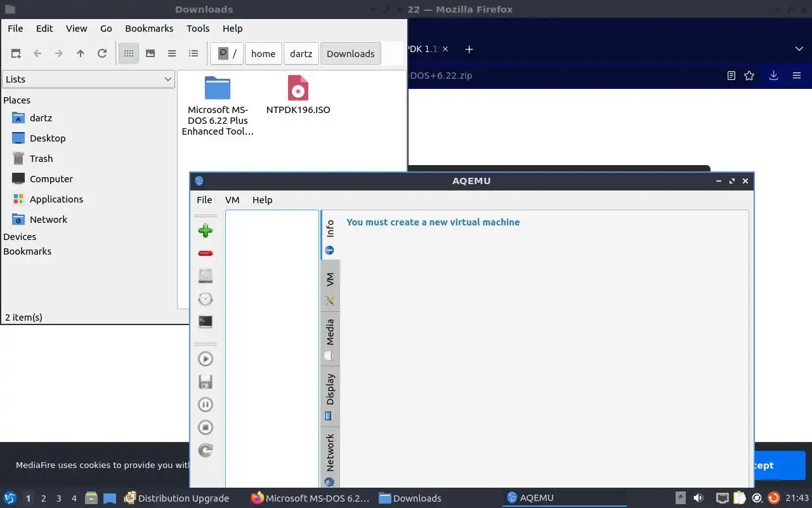This screenshot has width=812, height=508.
Task: Open Firefox hamburger application menu
Action: pos(797,76)
